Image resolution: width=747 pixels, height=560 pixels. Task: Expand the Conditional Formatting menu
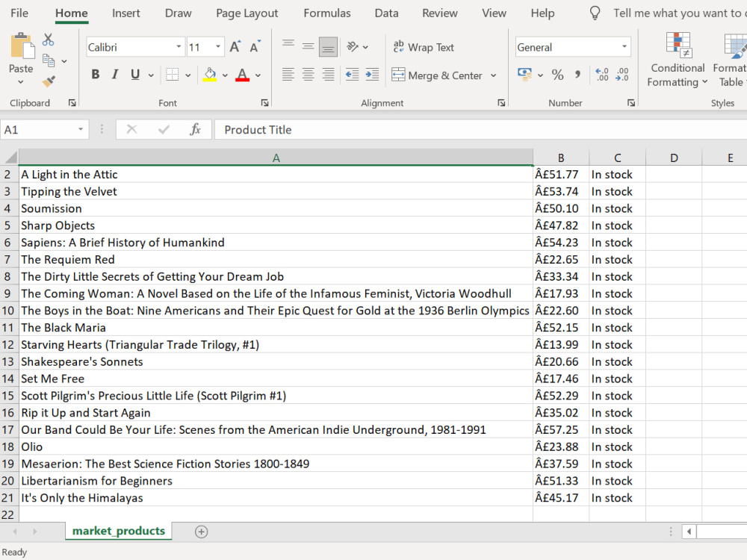[678, 60]
